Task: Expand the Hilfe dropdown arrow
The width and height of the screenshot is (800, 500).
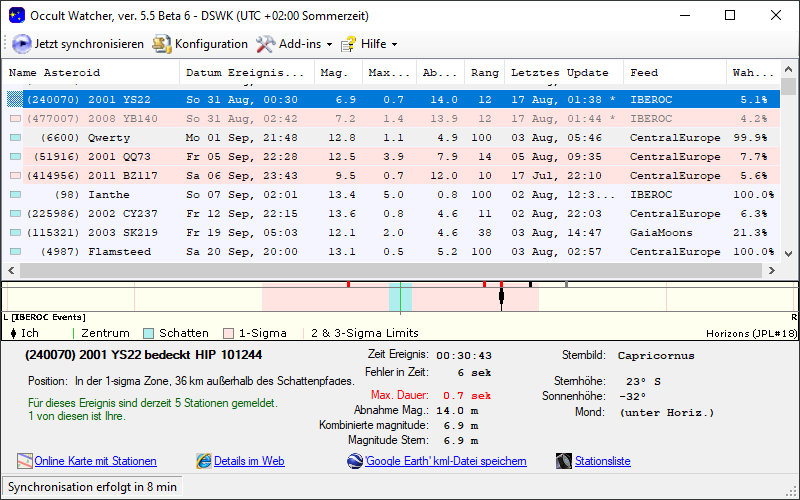Action: click(x=394, y=45)
